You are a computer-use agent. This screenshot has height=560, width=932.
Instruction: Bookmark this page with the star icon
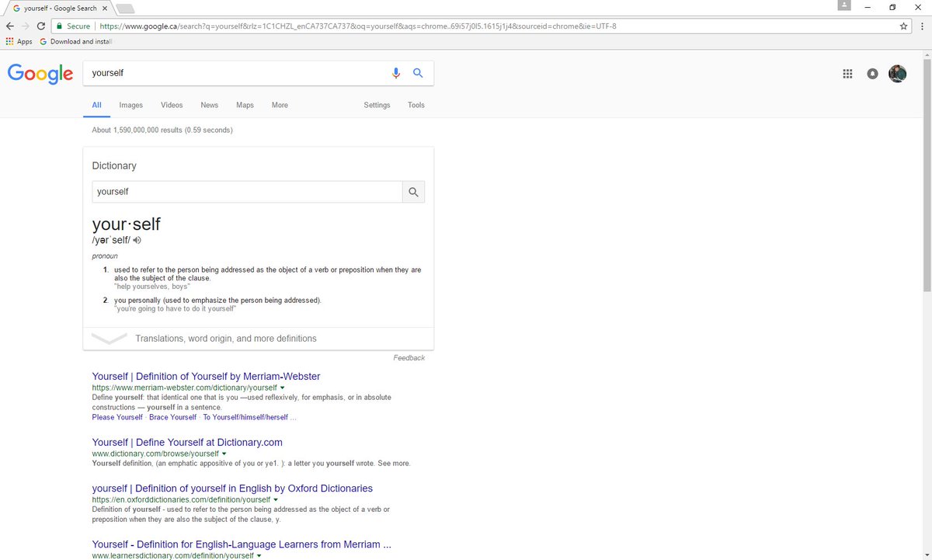tap(903, 26)
